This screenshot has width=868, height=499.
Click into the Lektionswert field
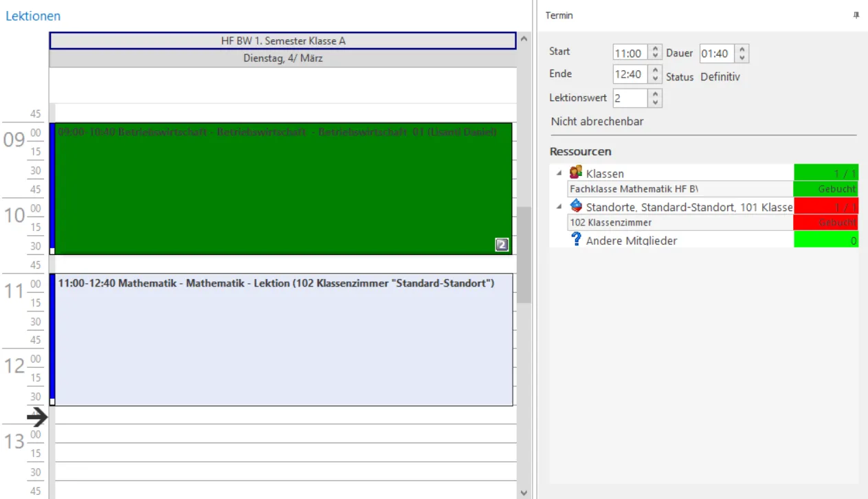click(x=629, y=98)
